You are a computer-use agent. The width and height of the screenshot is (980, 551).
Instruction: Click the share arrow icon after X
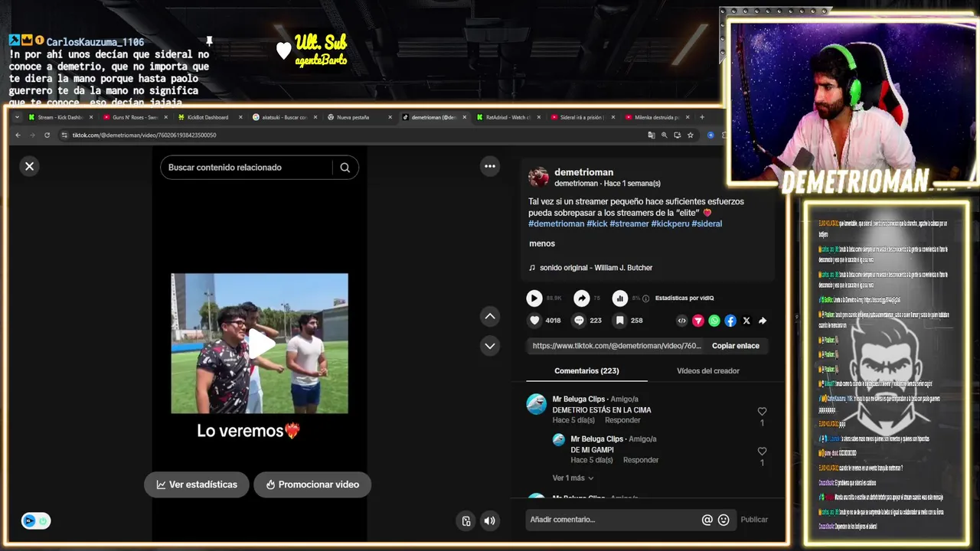(x=763, y=321)
